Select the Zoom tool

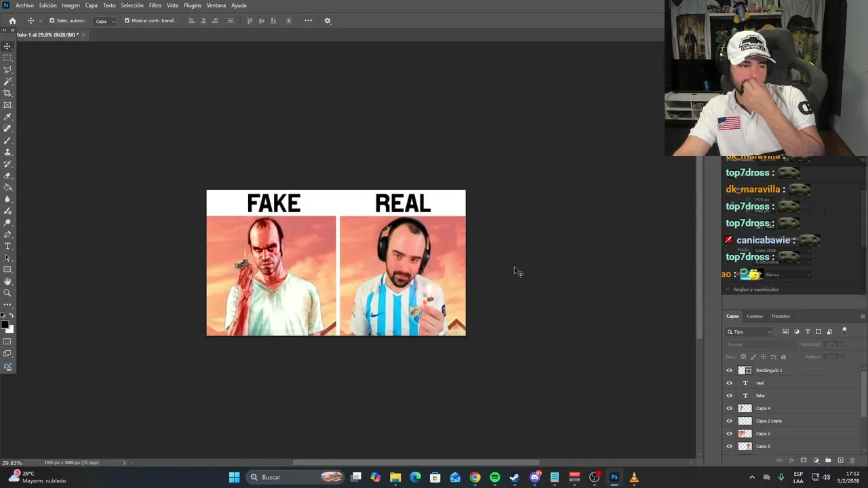[x=7, y=293]
